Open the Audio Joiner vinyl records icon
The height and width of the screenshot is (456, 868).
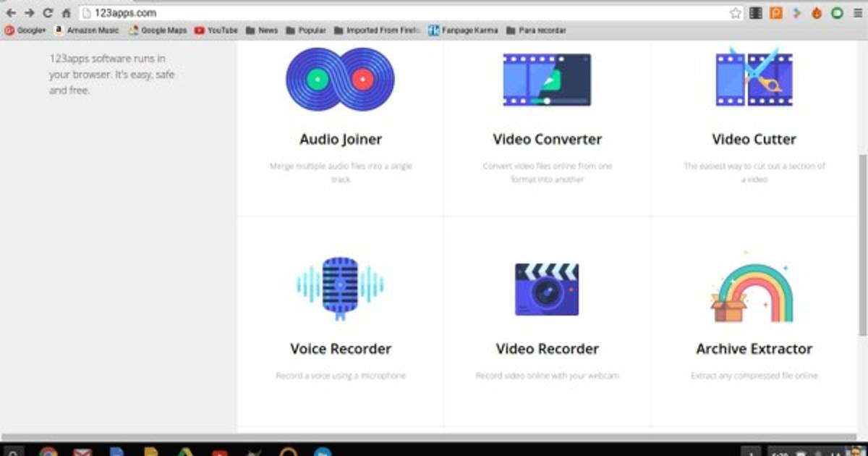tap(340, 79)
